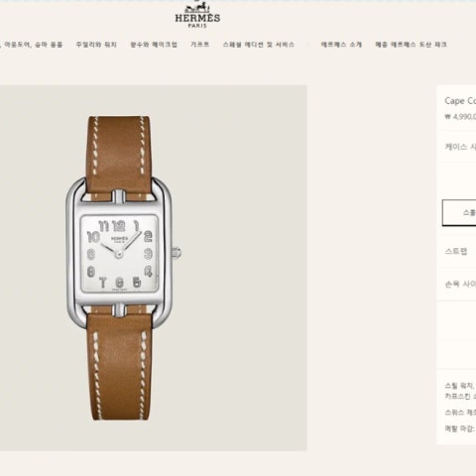Click the 메탈 마감 description line
Screen dimensions: 476x476
(460, 428)
